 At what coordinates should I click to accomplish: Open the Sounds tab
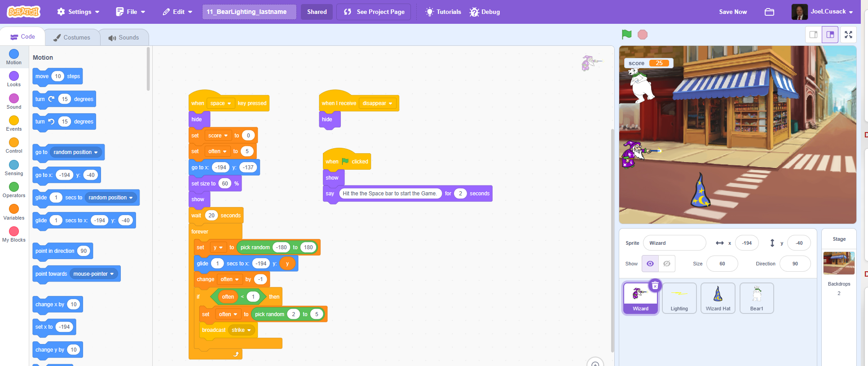pyautogui.click(x=123, y=37)
